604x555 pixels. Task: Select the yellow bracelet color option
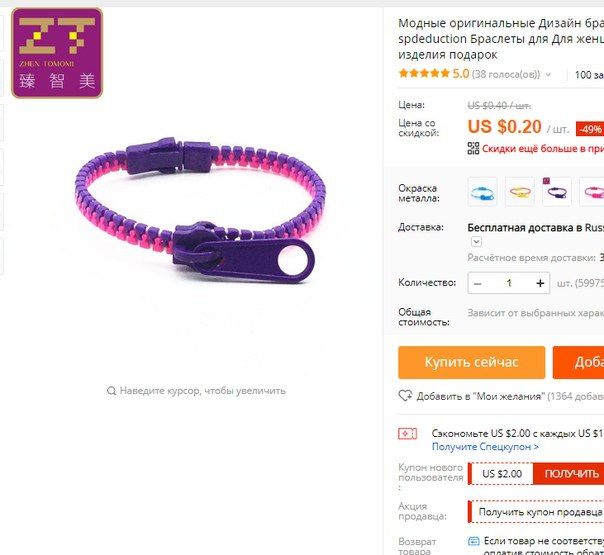(x=520, y=192)
